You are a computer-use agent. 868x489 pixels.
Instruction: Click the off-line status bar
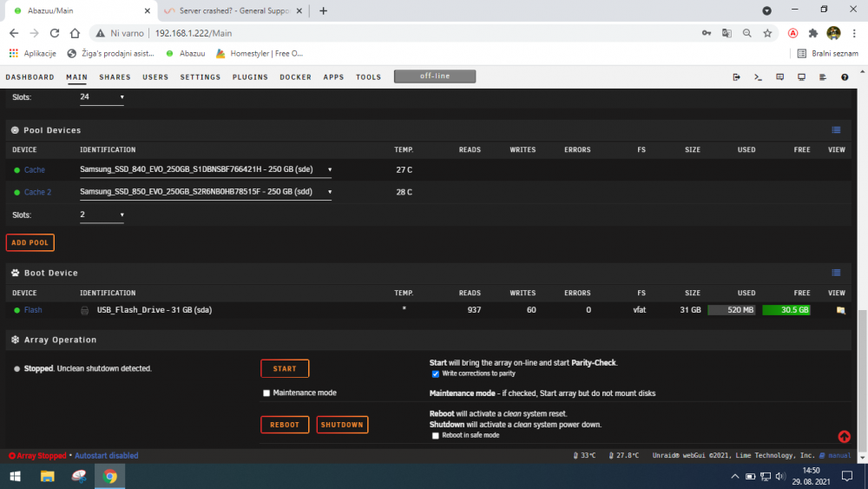(435, 76)
